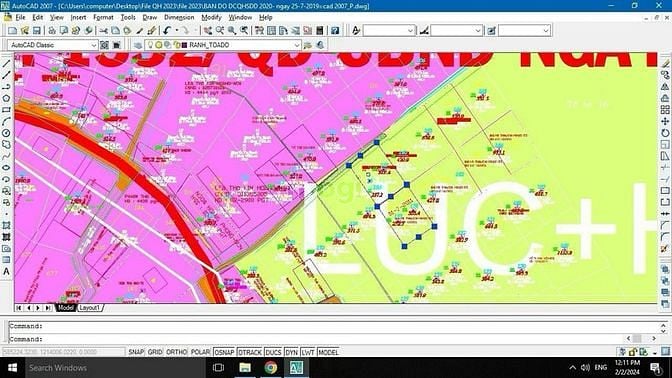The height and width of the screenshot is (378, 672).
Task: Activate Zoom Realtime magnifier icon
Action: point(220,30)
